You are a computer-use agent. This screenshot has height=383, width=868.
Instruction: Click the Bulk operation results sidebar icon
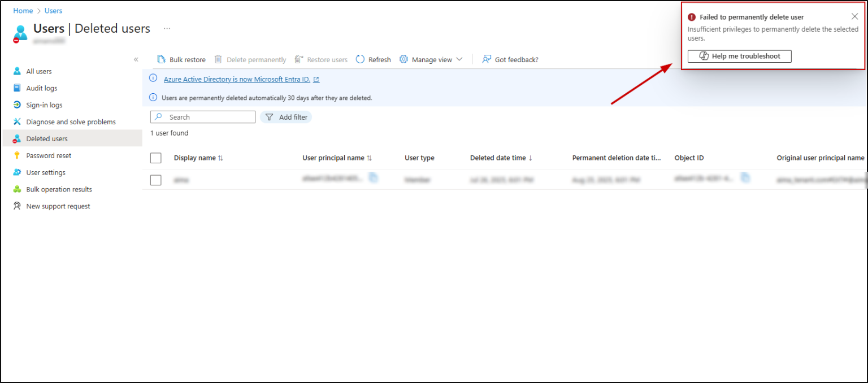pyautogui.click(x=18, y=189)
